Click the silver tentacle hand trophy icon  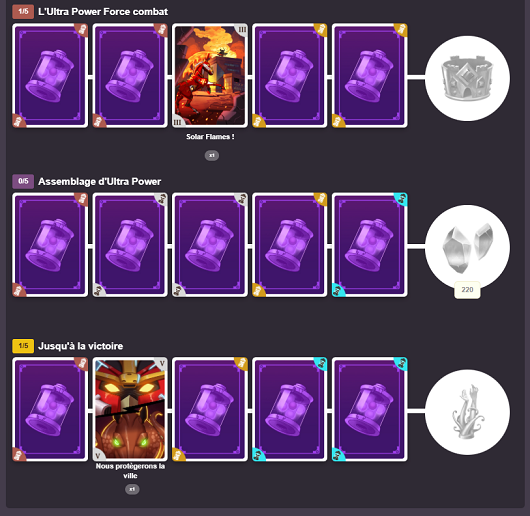[x=467, y=412]
